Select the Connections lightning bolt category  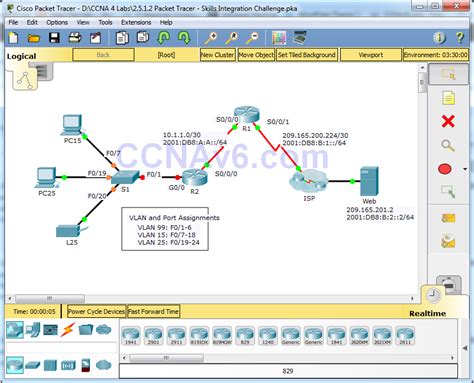tap(68, 330)
